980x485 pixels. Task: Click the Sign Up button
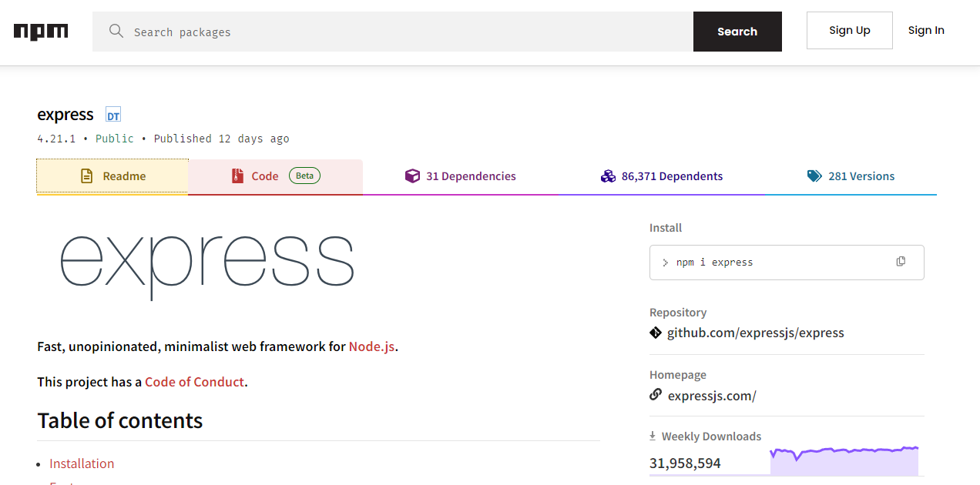pyautogui.click(x=850, y=30)
